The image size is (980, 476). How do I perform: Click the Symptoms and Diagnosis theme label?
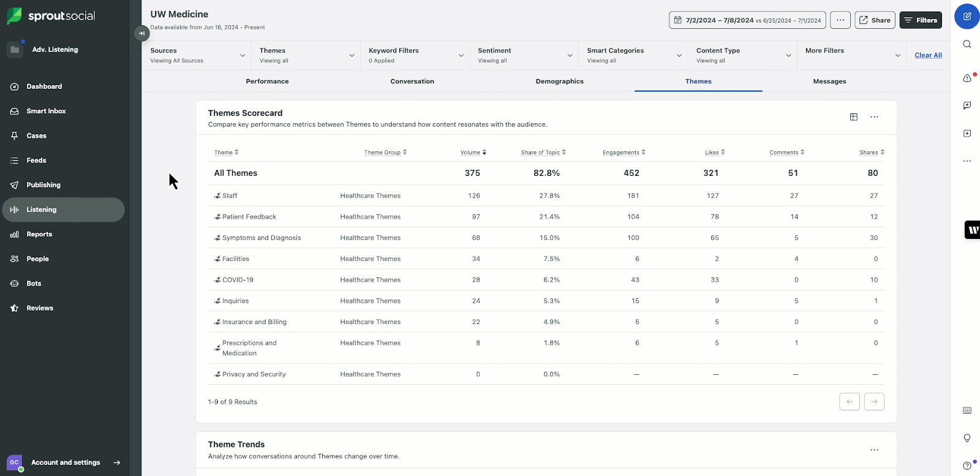point(262,238)
